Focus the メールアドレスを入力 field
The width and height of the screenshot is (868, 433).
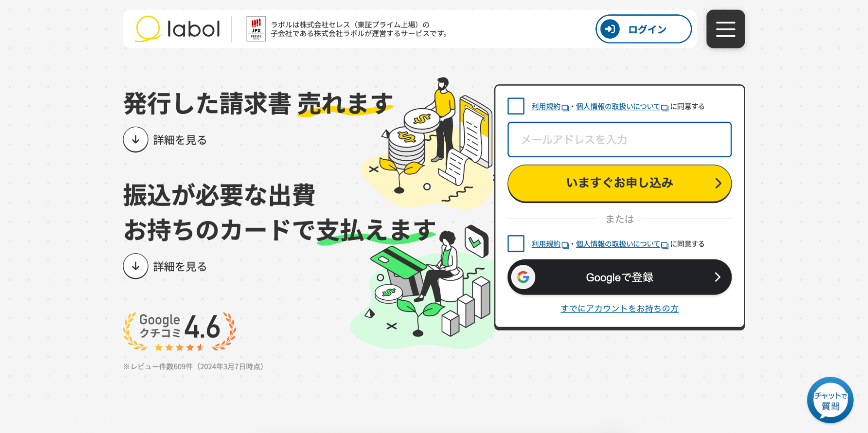pos(620,139)
